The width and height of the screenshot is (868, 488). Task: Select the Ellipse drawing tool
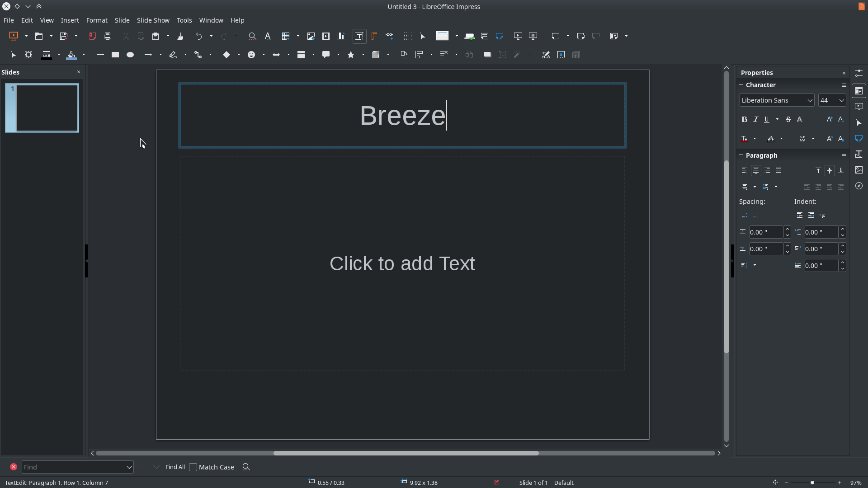pyautogui.click(x=130, y=55)
